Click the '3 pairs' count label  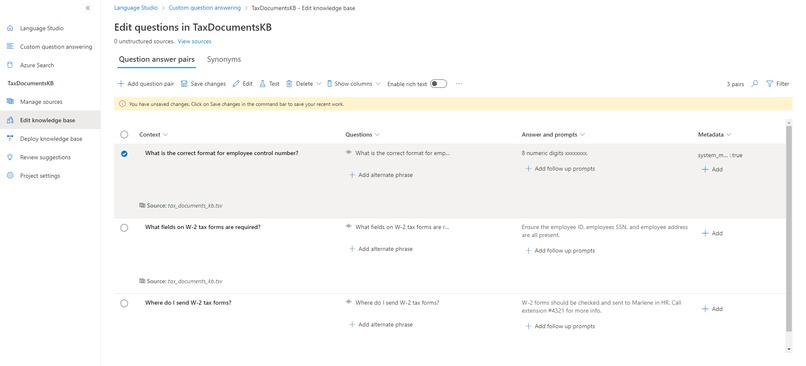pyautogui.click(x=735, y=84)
